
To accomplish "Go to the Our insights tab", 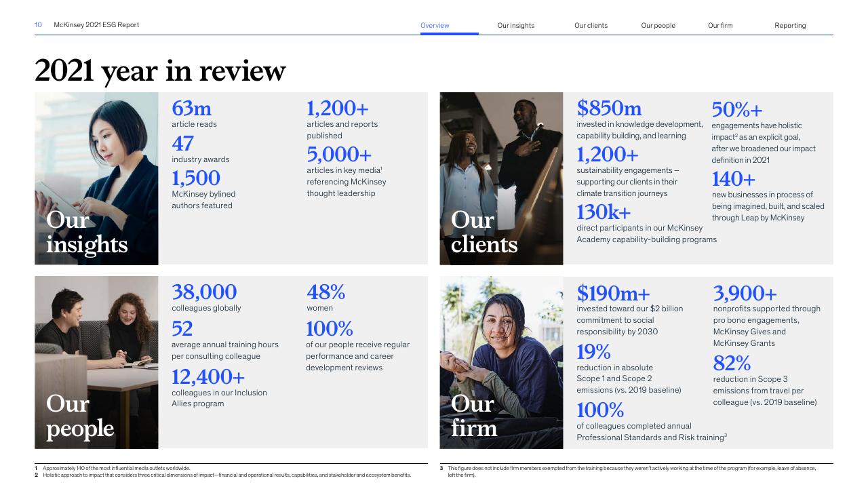I will coord(516,26).
